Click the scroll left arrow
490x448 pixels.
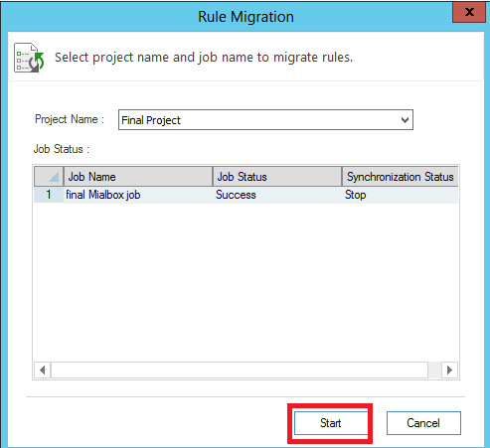pyautogui.click(x=43, y=370)
